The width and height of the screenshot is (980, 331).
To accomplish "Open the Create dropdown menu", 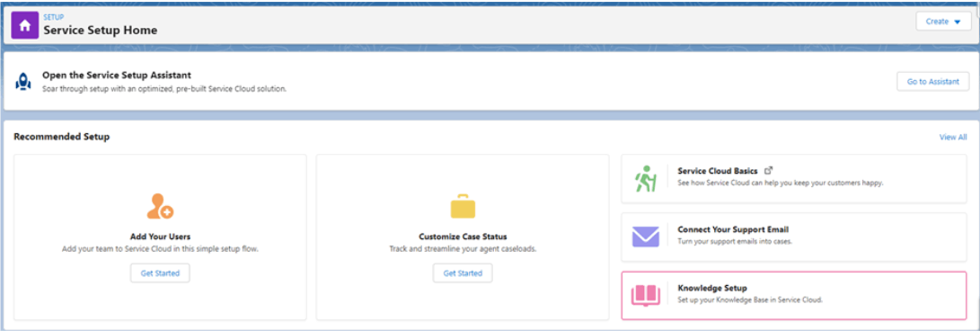I will (x=943, y=22).
